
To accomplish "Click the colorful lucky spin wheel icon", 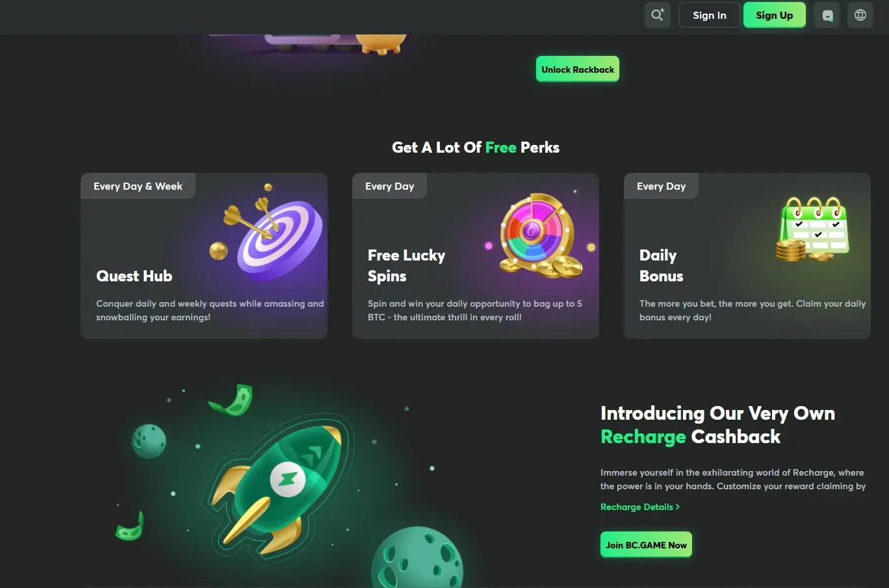I will 539,235.
